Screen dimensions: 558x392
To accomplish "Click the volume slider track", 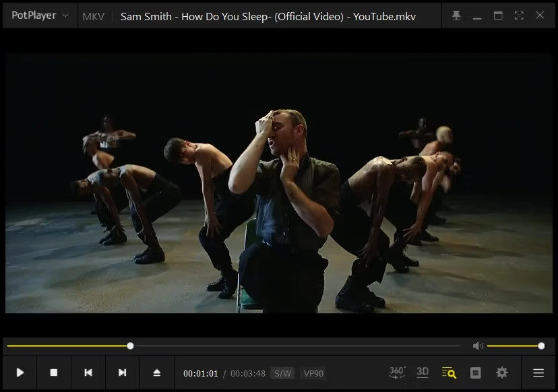I will point(512,346).
